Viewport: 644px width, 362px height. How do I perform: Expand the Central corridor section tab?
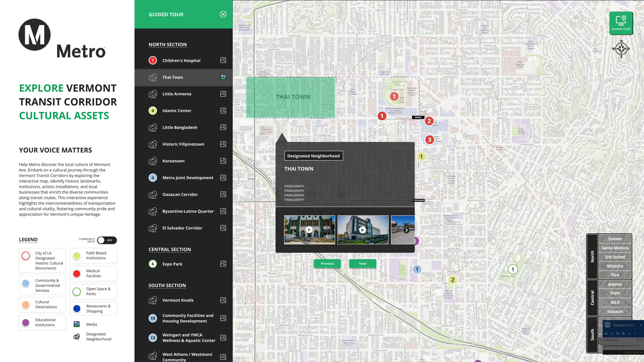[592, 298]
